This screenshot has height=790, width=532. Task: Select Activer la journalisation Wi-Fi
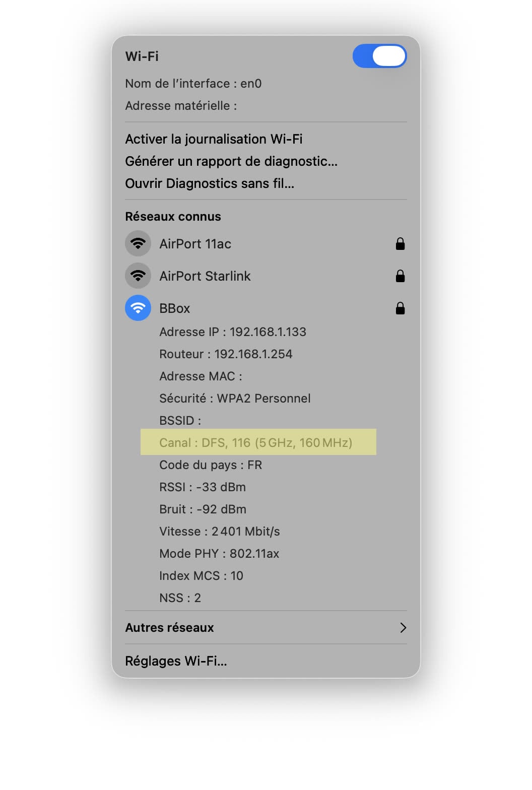214,139
